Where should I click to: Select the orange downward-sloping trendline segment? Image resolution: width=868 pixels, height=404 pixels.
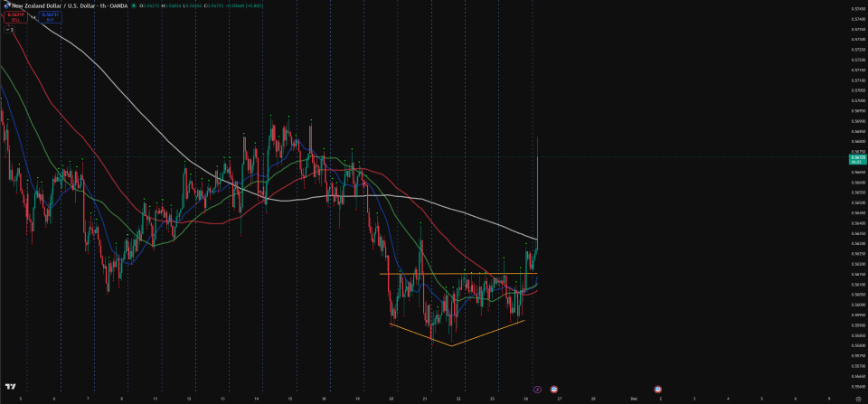420,334
